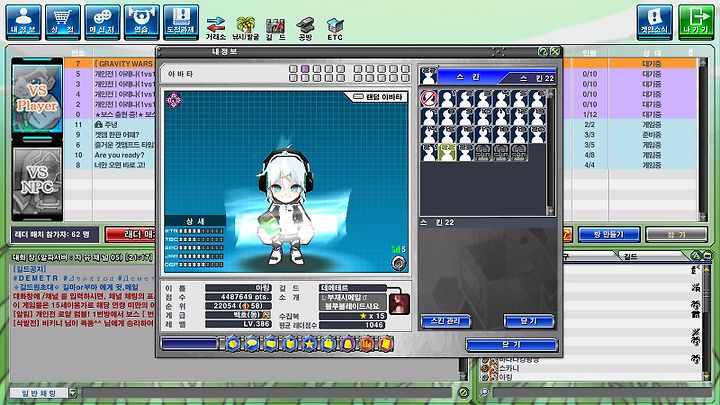
Task: Click the wide 닫기 close button at bottom
Action: pos(512,344)
